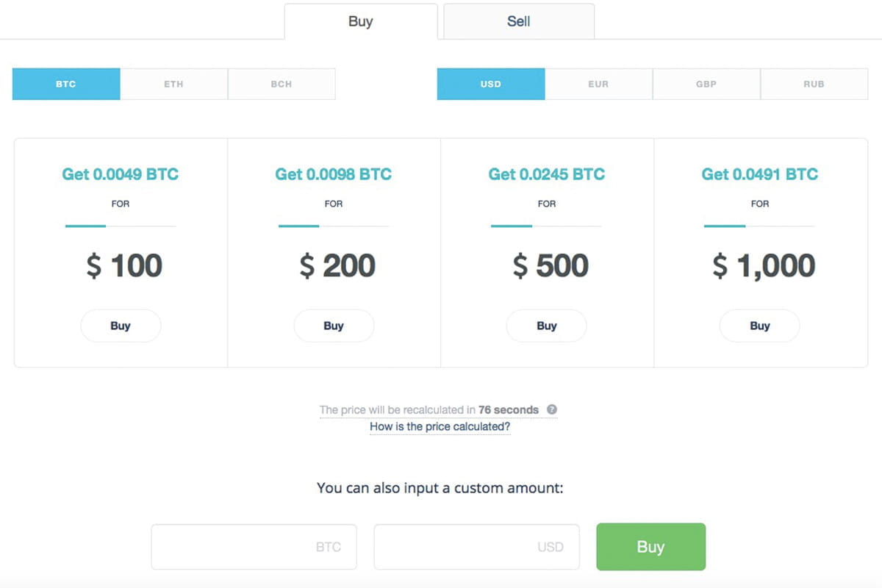Screen dimensions: 882x588
Task: Click the 'Get 0.0491 BTC' heading
Action: [x=760, y=174]
